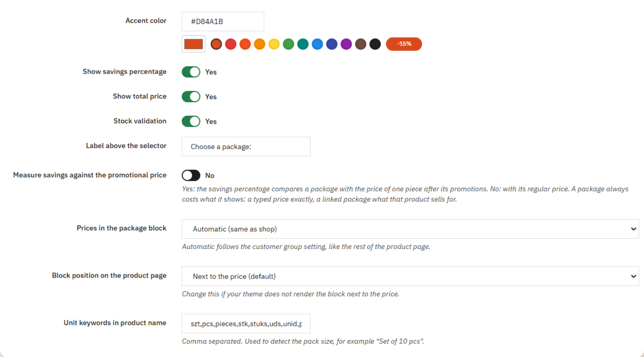Viewport: 644px width, 357px height.
Task: Click the "Unit keywords in product name" label
Action: 115,323
